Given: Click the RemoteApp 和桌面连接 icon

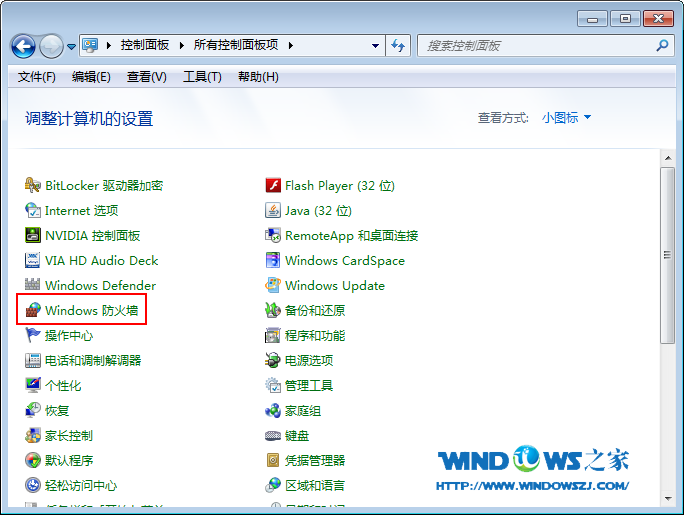Looking at the screenshot, I should tap(273, 235).
